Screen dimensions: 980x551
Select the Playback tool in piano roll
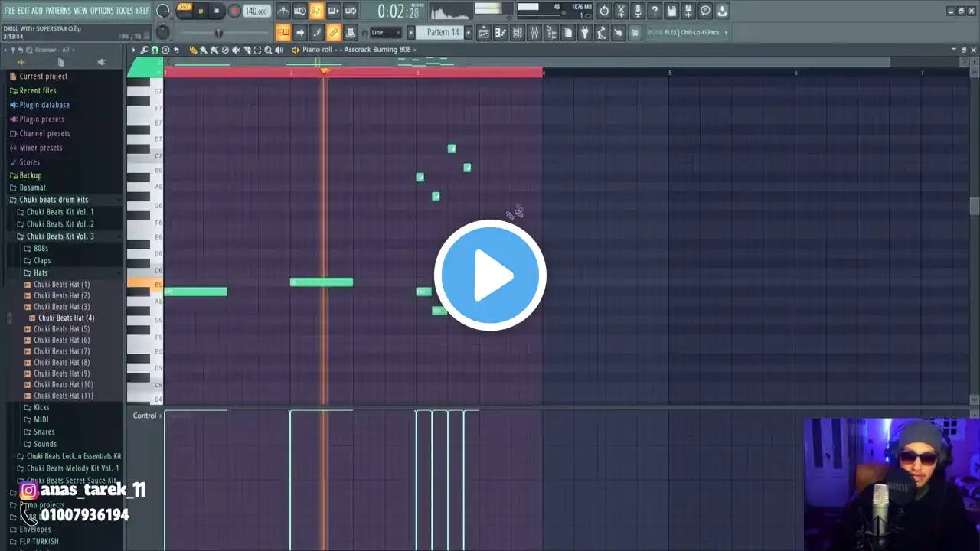[x=279, y=50]
